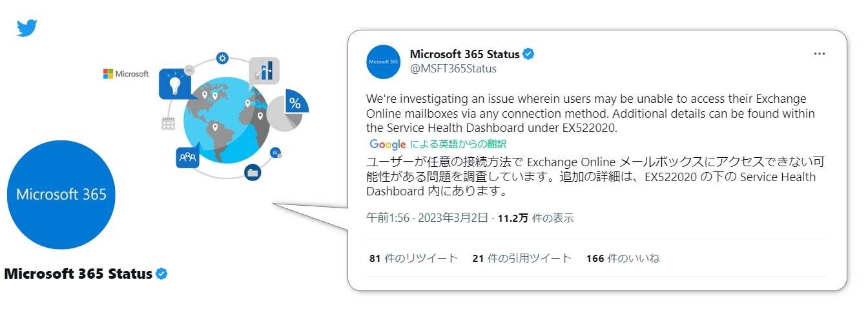Click the Microsoft logo in the illustration
Viewport: 868px width, 326px height.
pos(126,74)
